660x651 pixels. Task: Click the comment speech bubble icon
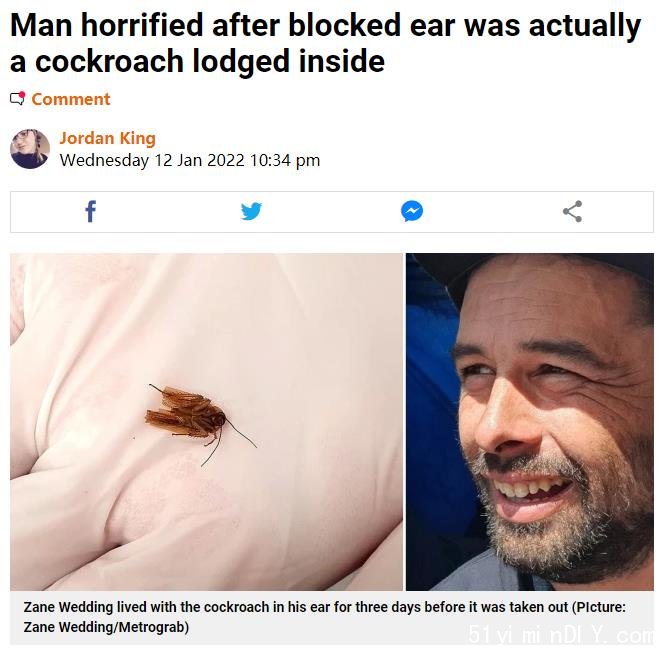18,98
